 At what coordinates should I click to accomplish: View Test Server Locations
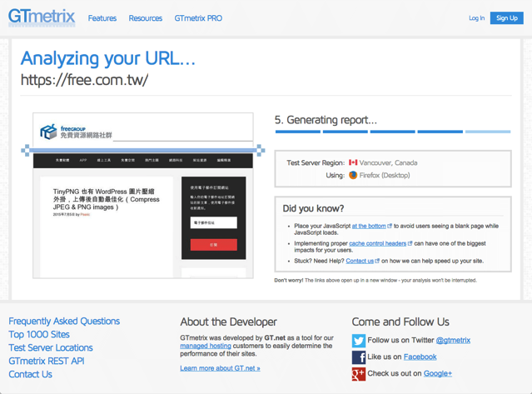point(51,347)
